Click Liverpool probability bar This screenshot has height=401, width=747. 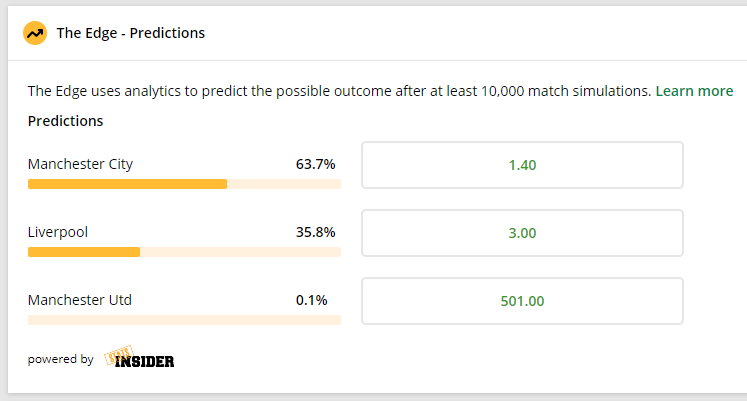184,252
